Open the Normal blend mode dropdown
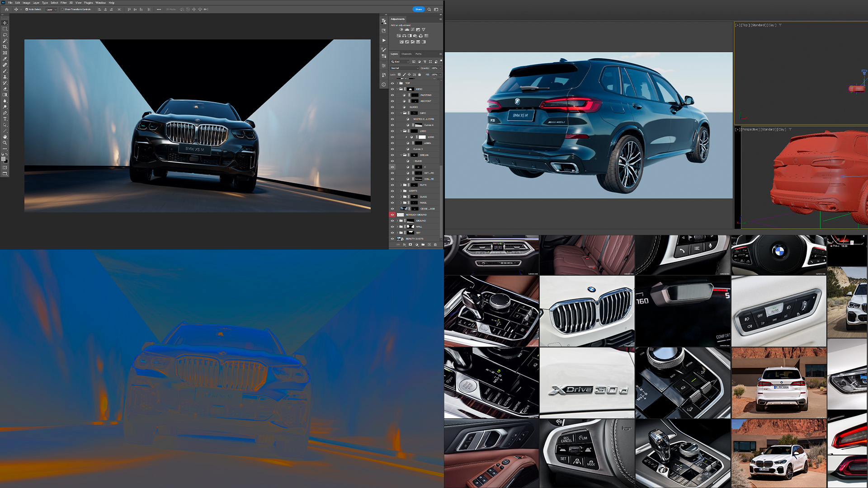868x488 pixels. tap(405, 68)
